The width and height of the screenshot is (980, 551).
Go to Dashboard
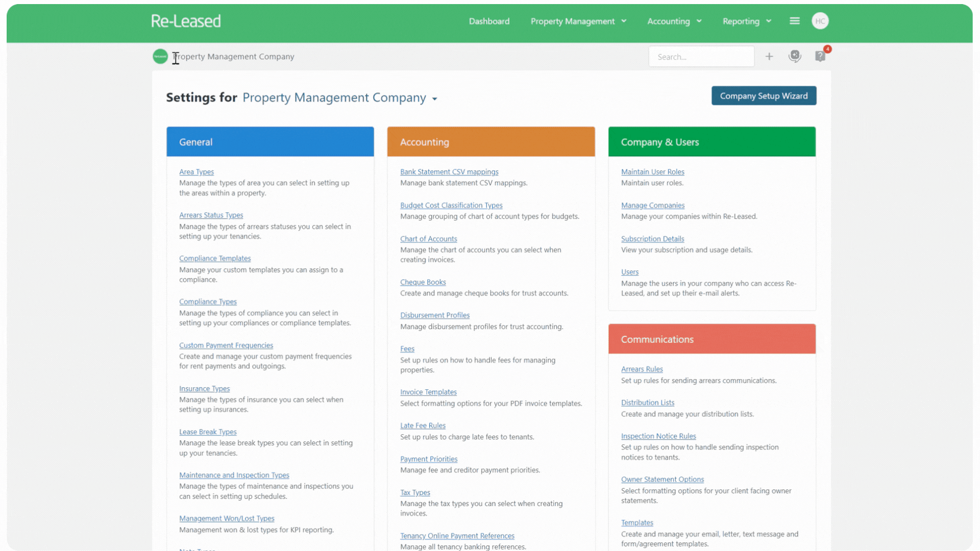point(489,21)
